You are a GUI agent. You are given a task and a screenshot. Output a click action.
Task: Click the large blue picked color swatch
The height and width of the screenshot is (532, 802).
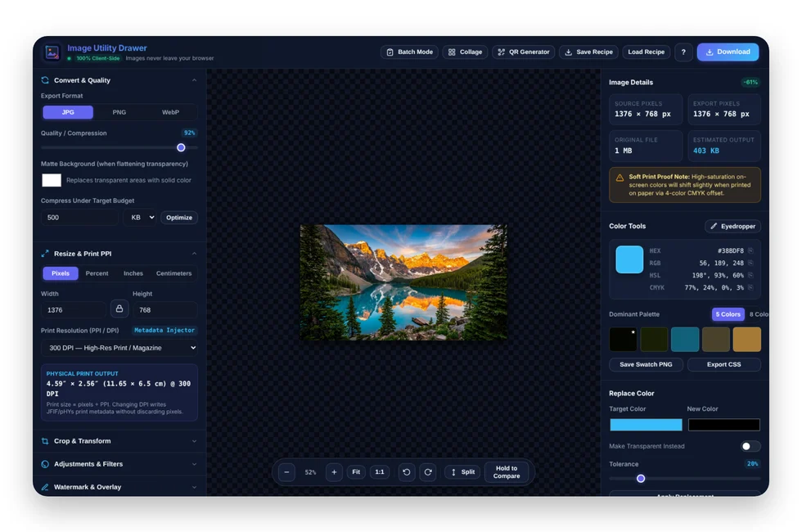coord(629,259)
